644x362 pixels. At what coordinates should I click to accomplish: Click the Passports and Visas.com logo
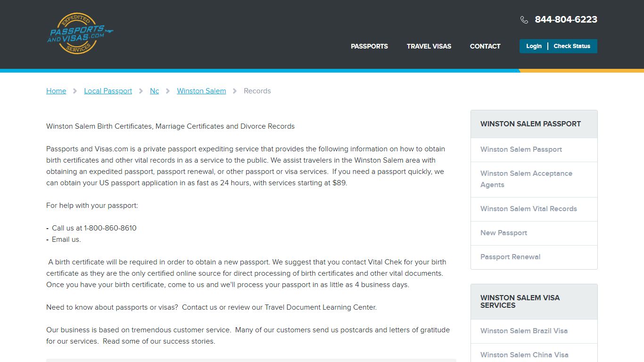pos(80,33)
